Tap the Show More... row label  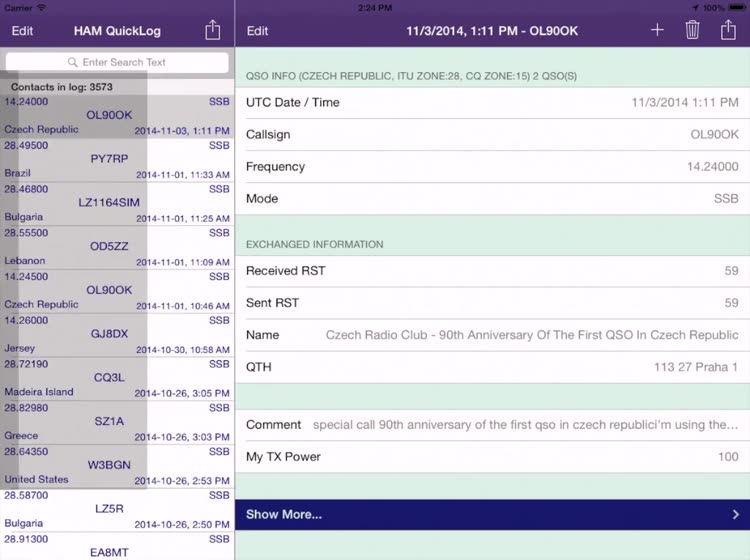click(x=284, y=515)
